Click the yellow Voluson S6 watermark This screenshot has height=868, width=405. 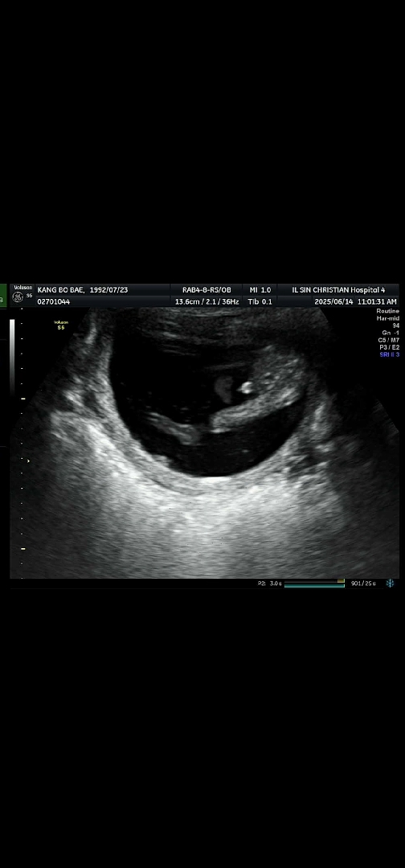click(61, 325)
